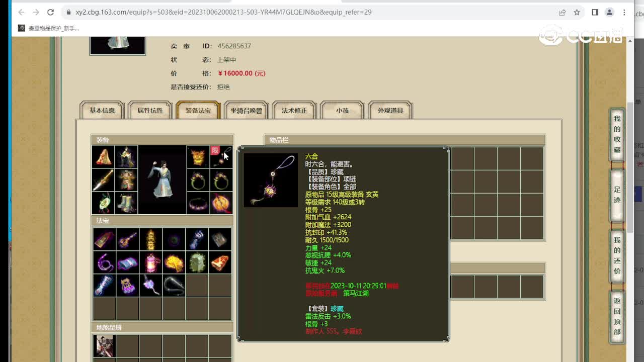This screenshot has width=644, height=362.
Task: Open the 坐骑召唤兽 tab
Action: point(247,111)
